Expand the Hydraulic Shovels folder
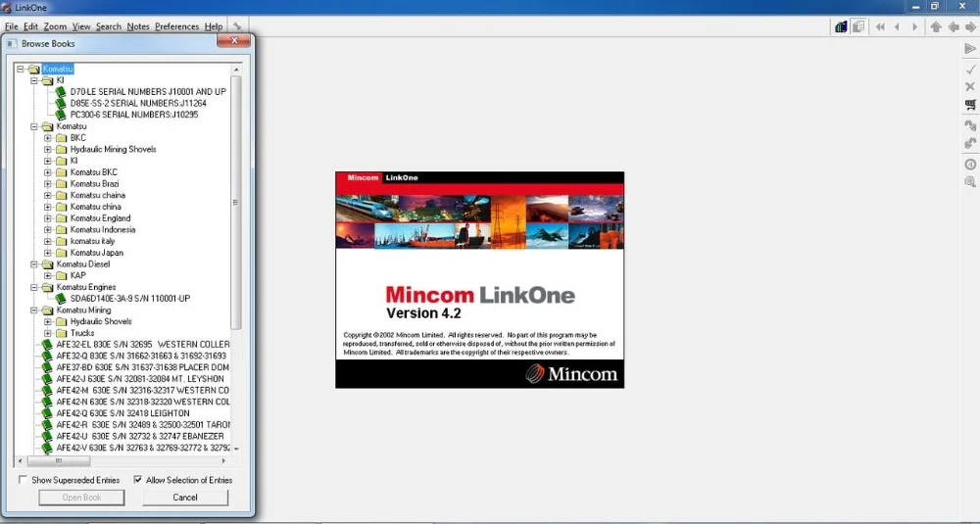Viewport: 980px width, 524px height. click(x=47, y=321)
